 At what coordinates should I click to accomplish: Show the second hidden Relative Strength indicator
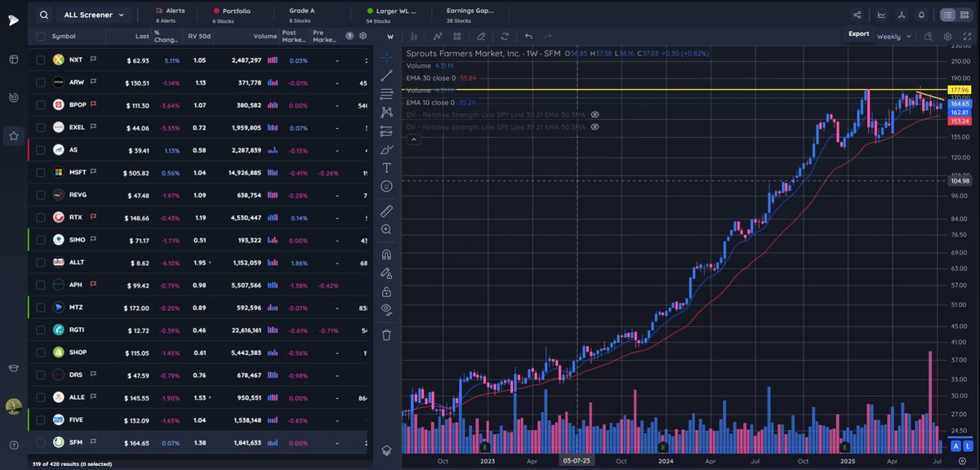595,127
